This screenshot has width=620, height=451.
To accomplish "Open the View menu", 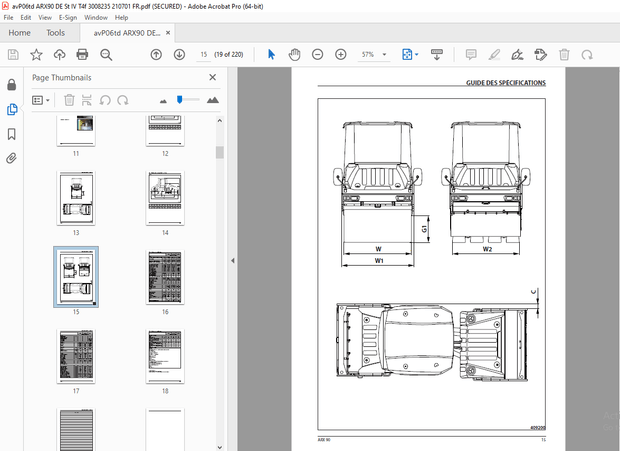I will [x=45, y=17].
